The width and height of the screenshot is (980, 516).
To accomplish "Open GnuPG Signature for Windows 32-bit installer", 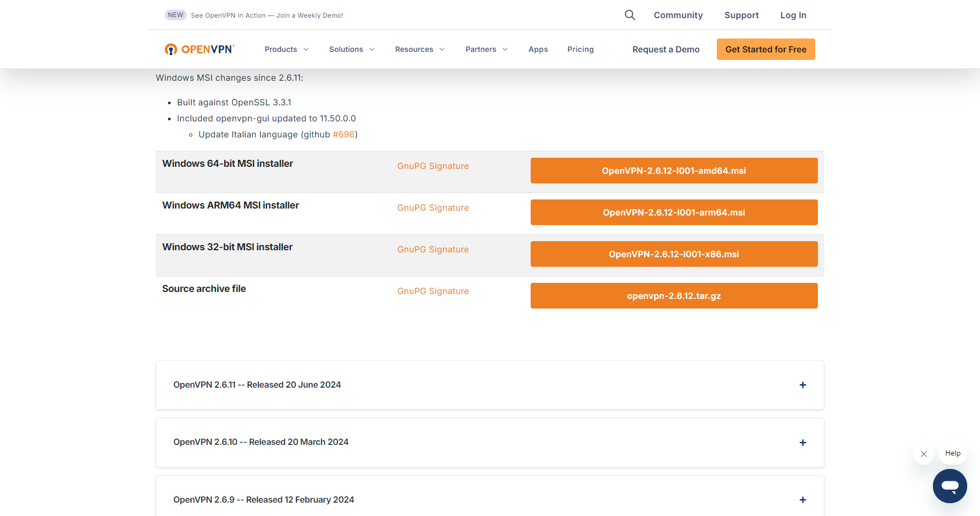I will [x=433, y=250].
